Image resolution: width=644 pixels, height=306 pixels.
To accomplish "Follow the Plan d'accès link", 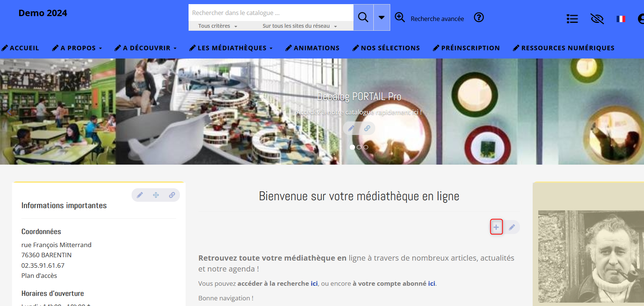I will point(39,276).
